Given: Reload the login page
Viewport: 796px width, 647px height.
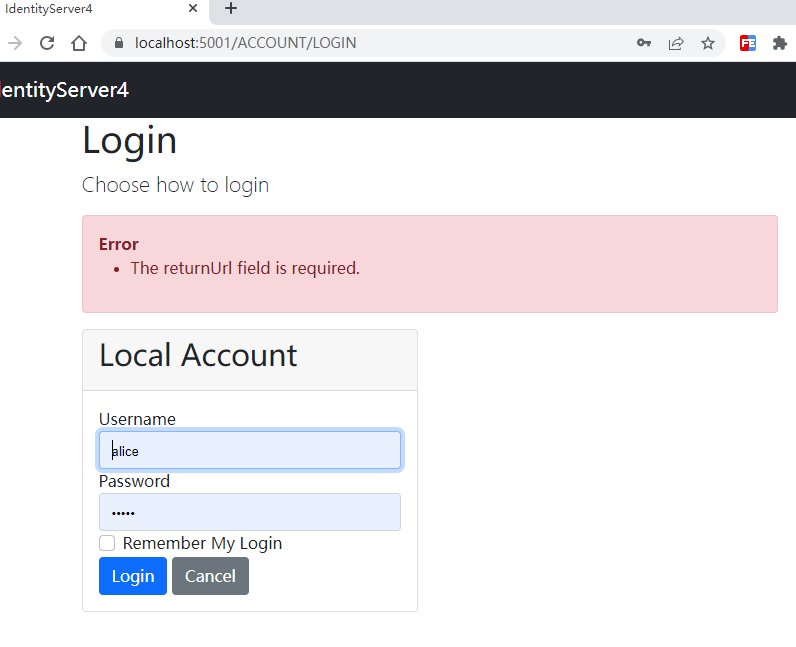Looking at the screenshot, I should pyautogui.click(x=46, y=43).
